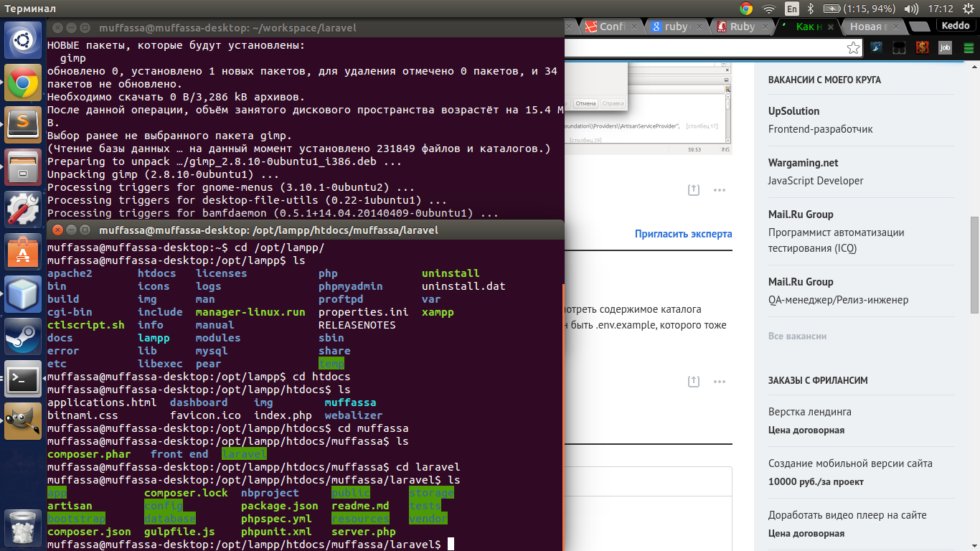Open the En keyboard layout indicator

click(x=792, y=9)
